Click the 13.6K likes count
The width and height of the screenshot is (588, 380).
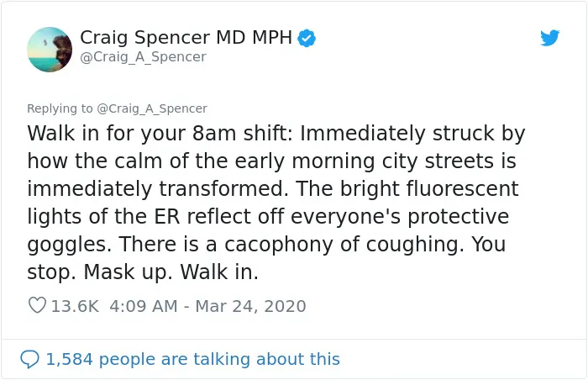point(75,306)
